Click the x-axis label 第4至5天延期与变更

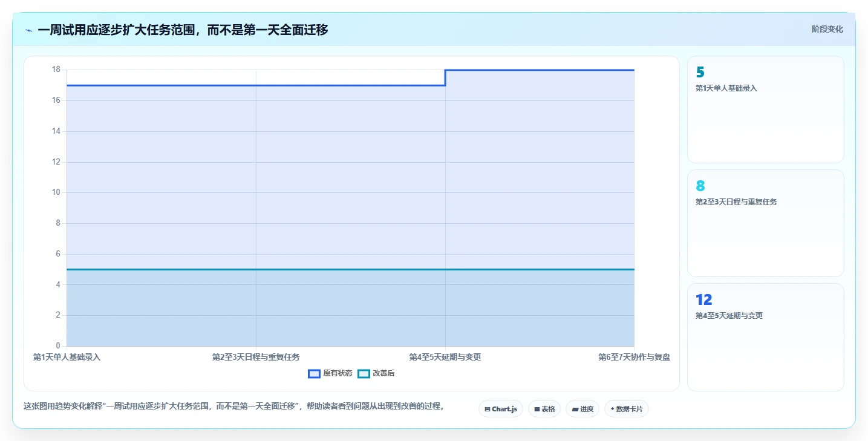tap(445, 358)
